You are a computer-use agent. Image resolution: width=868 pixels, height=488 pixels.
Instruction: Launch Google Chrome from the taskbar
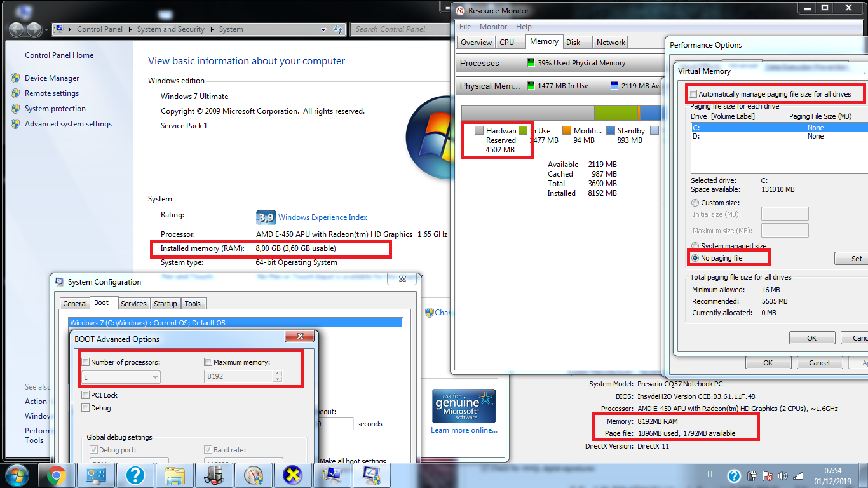(x=56, y=475)
